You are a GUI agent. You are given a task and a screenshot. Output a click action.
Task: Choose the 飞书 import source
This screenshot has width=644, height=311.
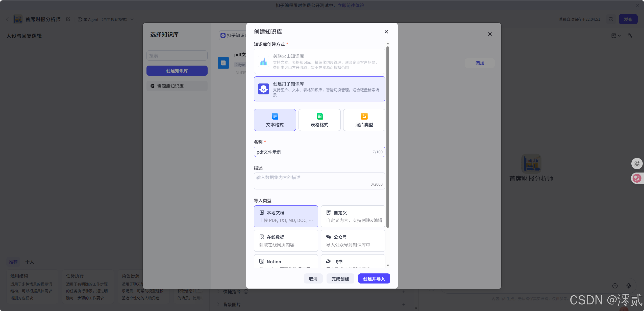[352, 262]
